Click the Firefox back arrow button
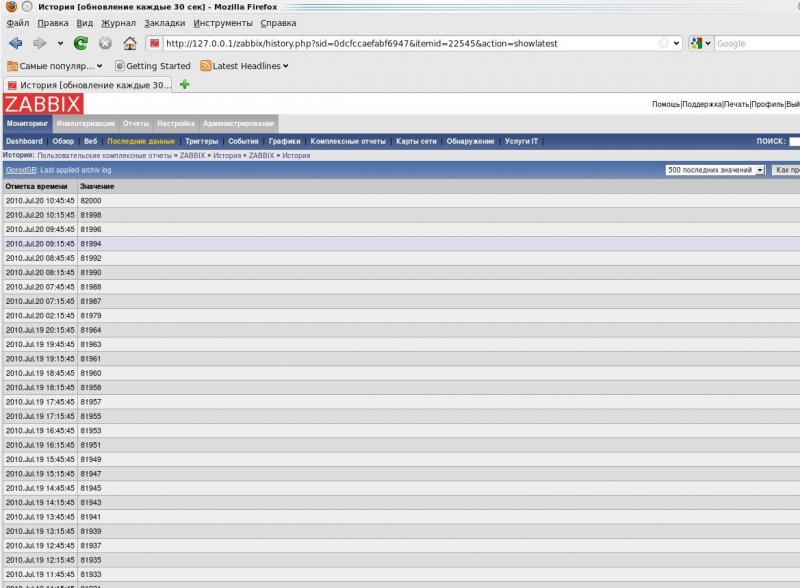 tap(15, 43)
